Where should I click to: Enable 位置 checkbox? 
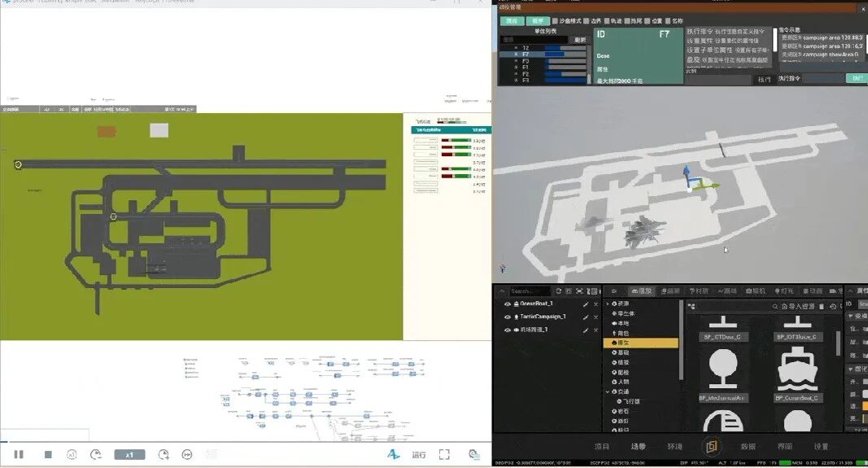click(647, 21)
